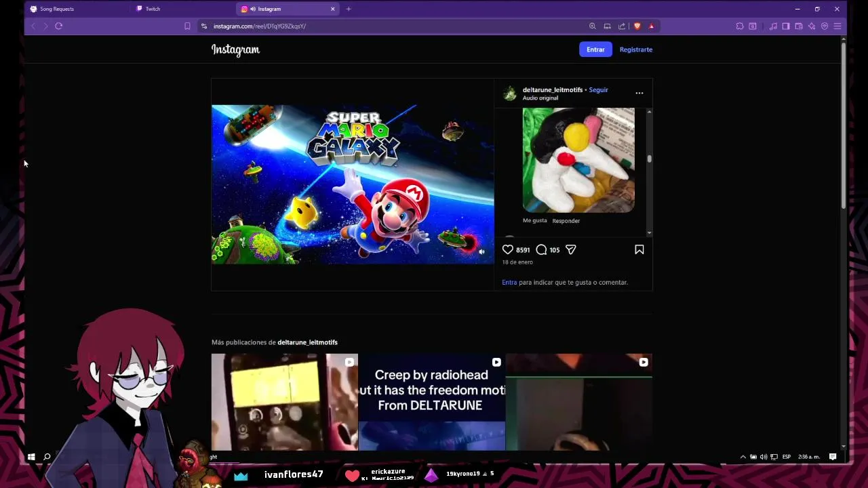Go back to previous page
The width and height of the screenshot is (868, 488).
coord(33,26)
